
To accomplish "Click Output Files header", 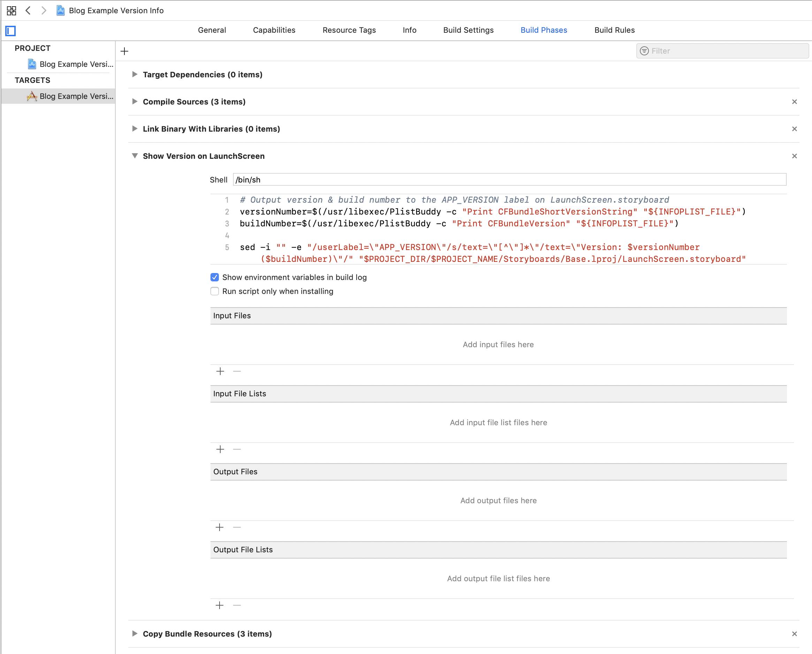I will click(498, 472).
